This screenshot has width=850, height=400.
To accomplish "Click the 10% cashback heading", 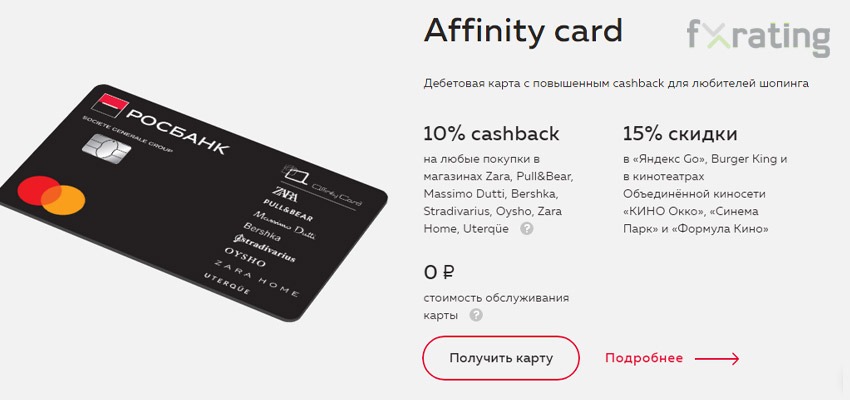I will [491, 133].
